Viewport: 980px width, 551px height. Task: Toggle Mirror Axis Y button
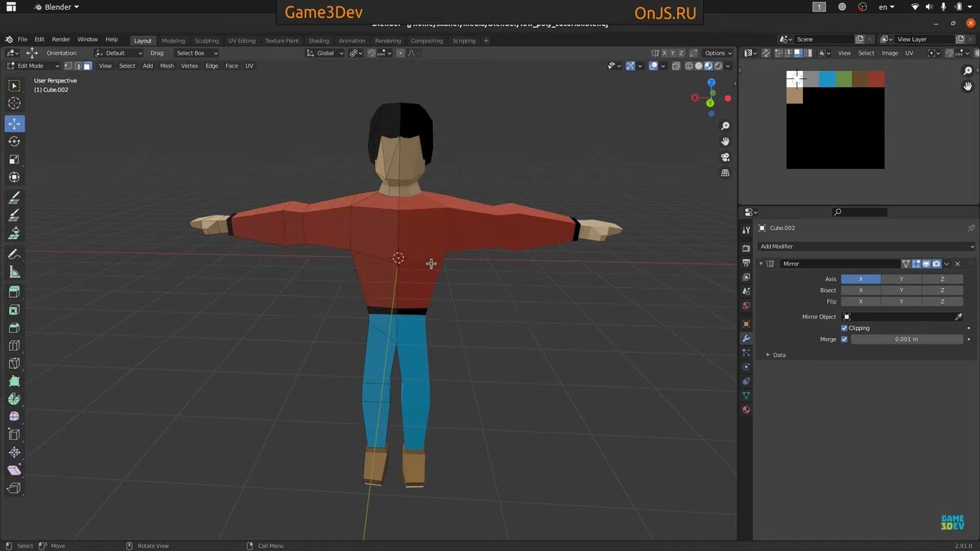902,279
